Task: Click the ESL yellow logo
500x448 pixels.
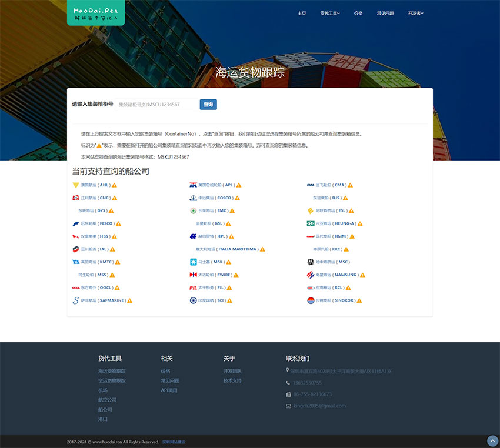Action: coord(311,210)
